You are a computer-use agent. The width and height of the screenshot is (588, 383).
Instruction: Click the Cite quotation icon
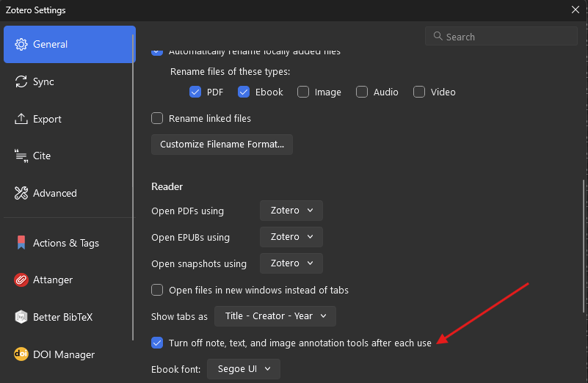pyautogui.click(x=21, y=156)
